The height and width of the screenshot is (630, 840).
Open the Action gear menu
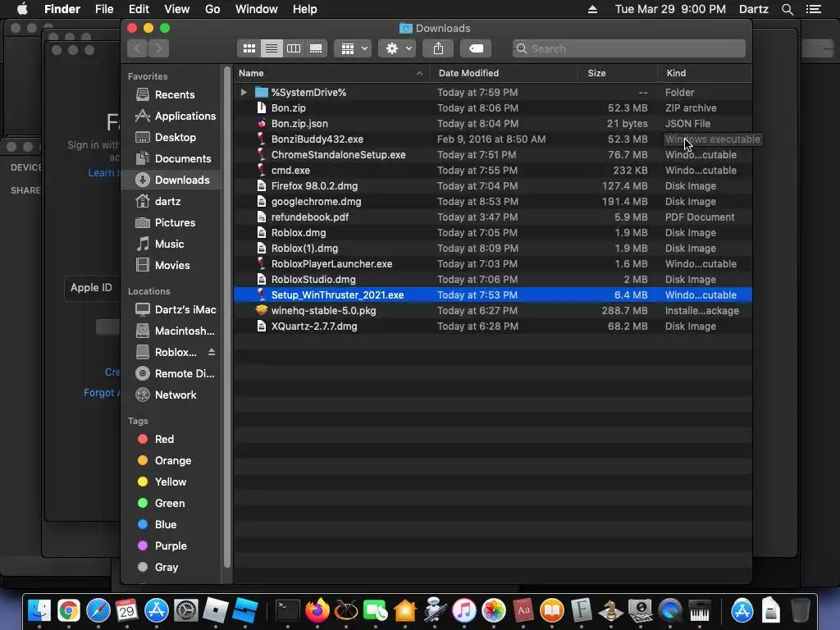(398, 48)
